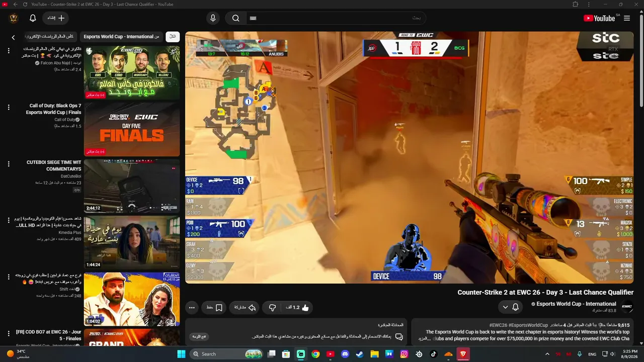Reload the page with the refresh icon
This screenshot has height=362, width=644.
(25, 5)
